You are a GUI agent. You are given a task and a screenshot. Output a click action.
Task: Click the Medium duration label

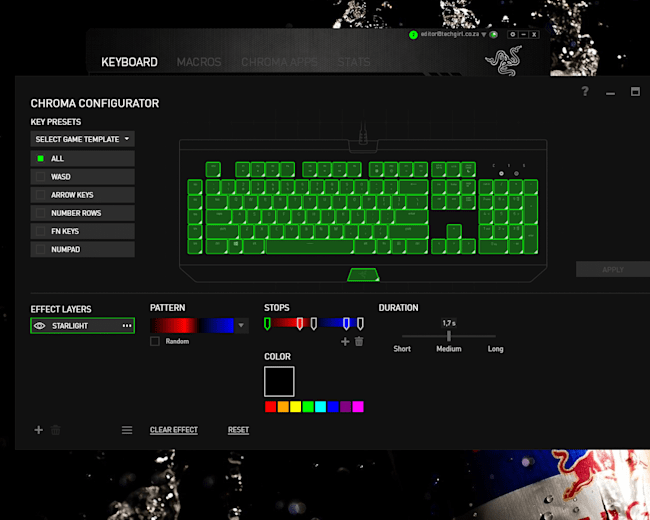click(x=449, y=349)
